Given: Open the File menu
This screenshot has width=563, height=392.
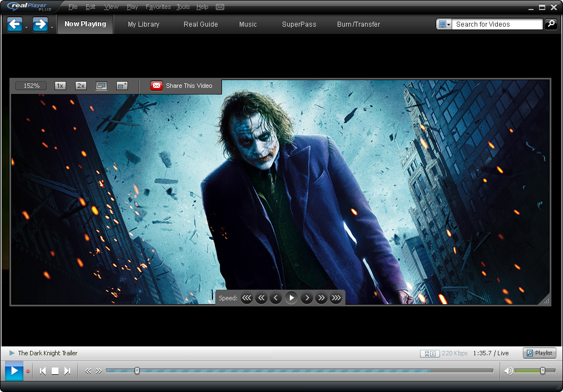Looking at the screenshot, I should (x=73, y=7).
